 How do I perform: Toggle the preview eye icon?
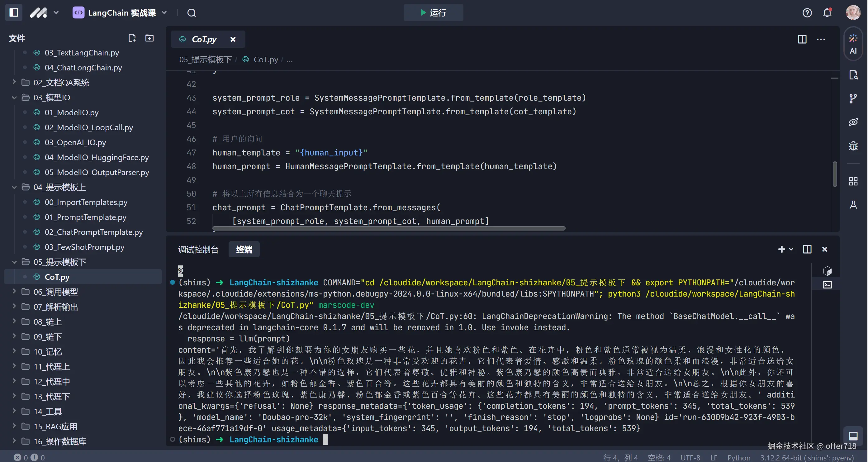853,122
